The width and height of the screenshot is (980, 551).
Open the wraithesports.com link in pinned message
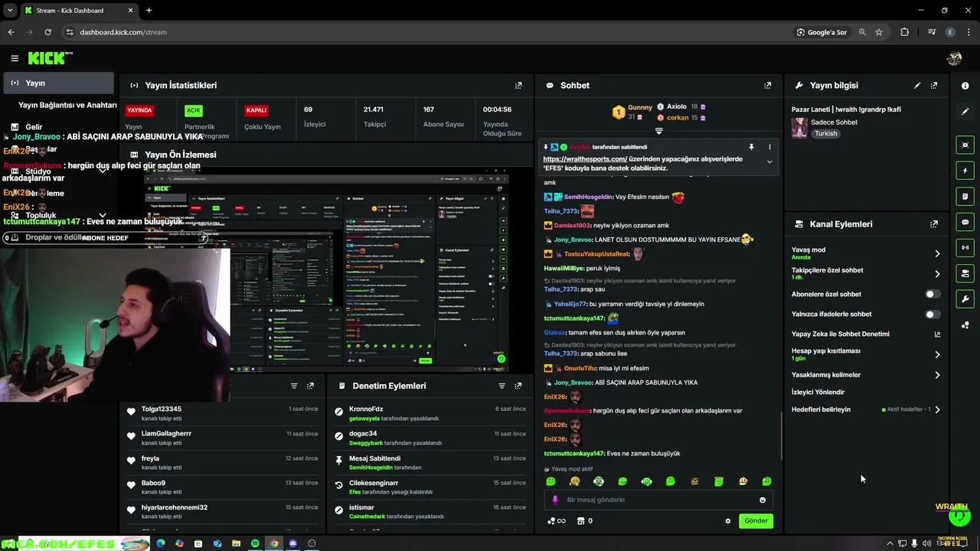[x=585, y=159]
